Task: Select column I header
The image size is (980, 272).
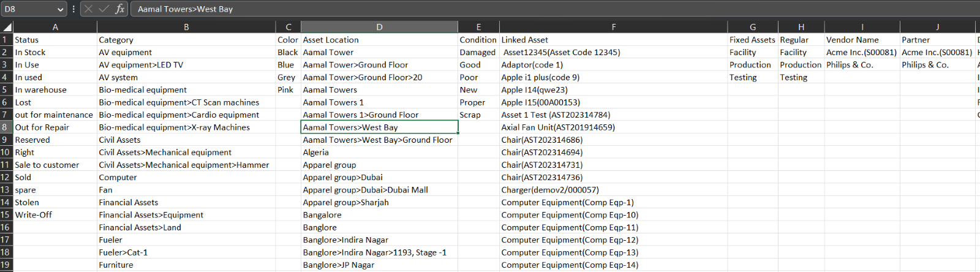Action: [862, 27]
